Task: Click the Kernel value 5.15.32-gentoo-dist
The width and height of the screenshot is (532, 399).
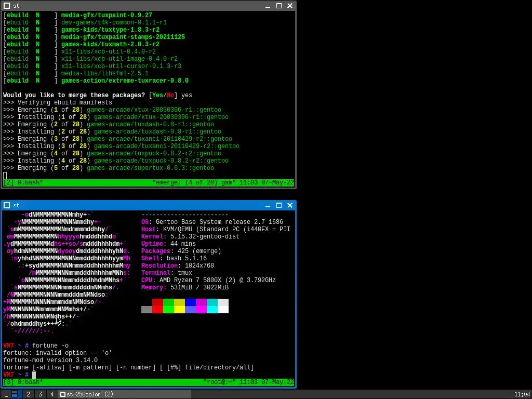Action: pyautogui.click(x=205, y=236)
